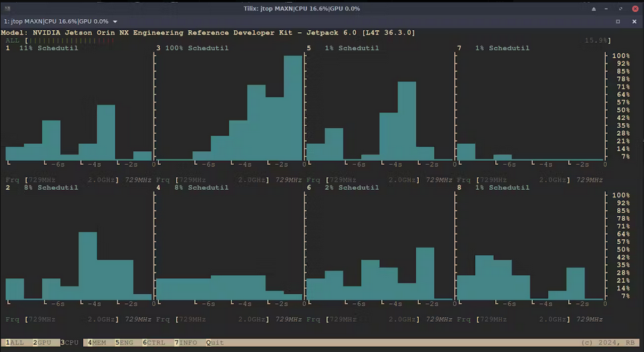The height and width of the screenshot is (352, 644).
Task: Click CPU 1 '11% Schedutil' label
Action: click(x=48, y=48)
